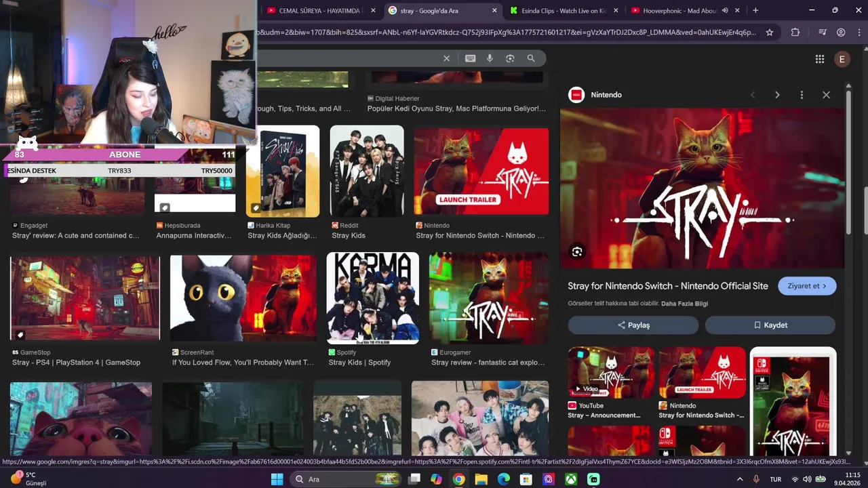Open Microsoft Store from the taskbar
Image resolution: width=868 pixels, height=488 pixels.
click(526, 479)
